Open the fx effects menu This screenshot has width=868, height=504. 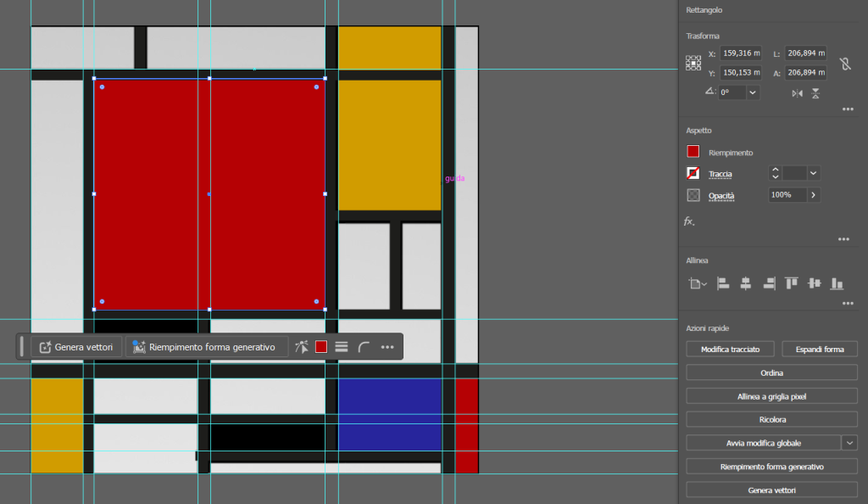click(x=689, y=221)
